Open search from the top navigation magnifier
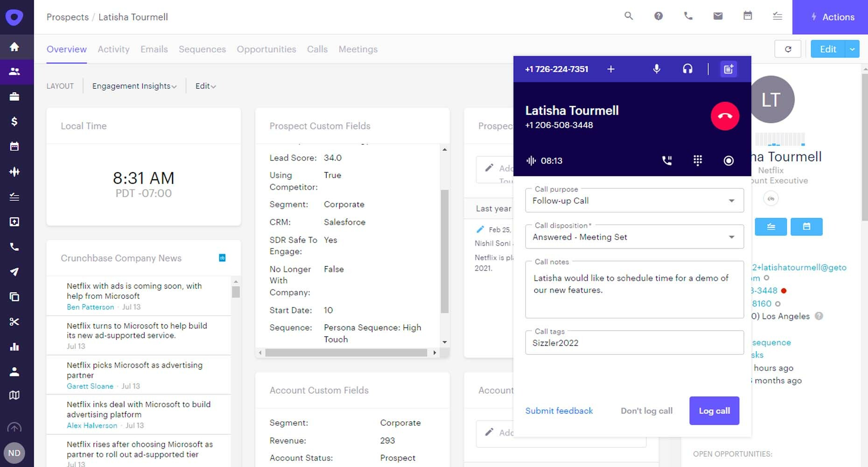868x467 pixels. 629,15
